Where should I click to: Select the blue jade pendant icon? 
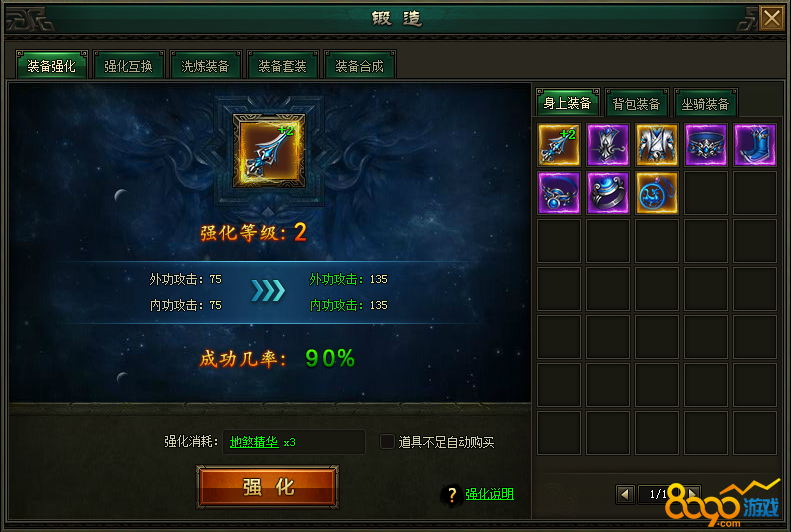pos(657,193)
